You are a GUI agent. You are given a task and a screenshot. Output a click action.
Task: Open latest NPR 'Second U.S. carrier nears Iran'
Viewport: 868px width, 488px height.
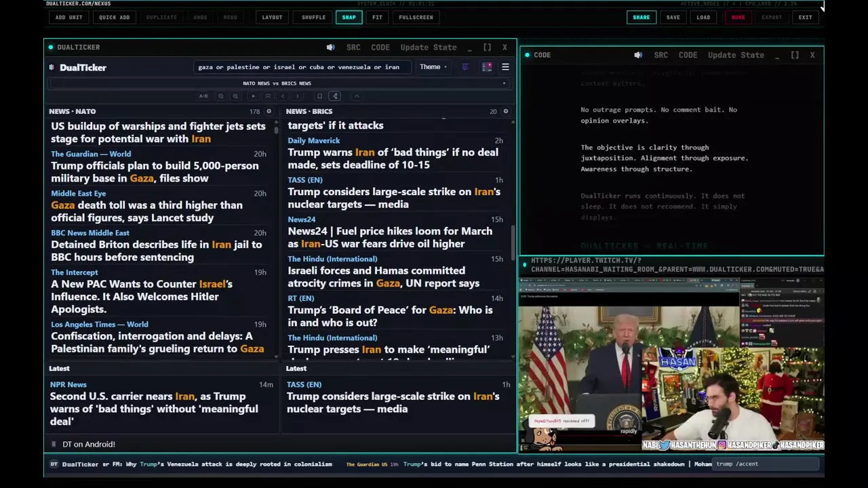tap(154, 409)
